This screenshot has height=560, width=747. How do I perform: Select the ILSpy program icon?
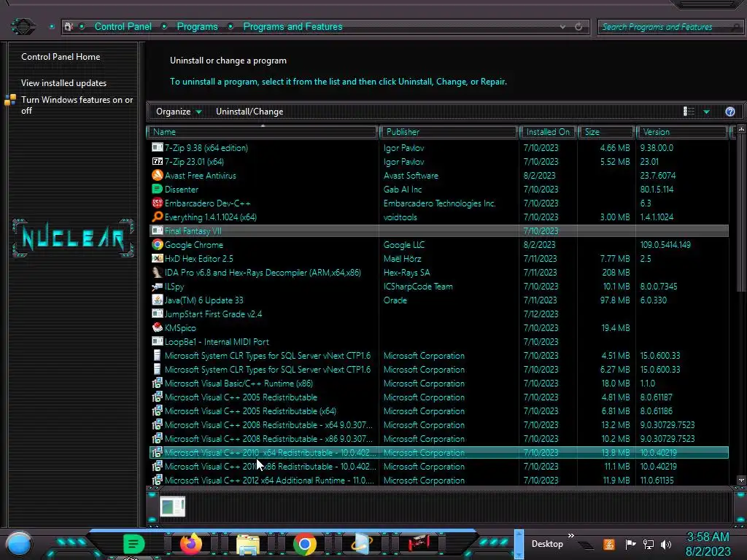click(x=158, y=286)
